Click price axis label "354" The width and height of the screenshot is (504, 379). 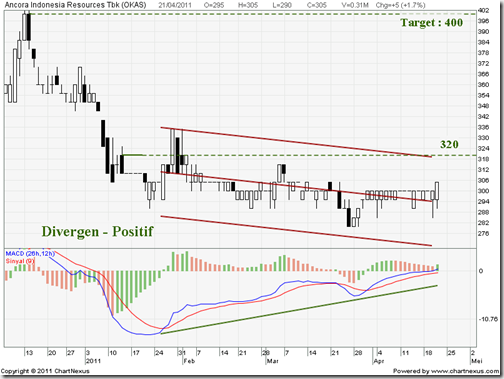pos(483,95)
